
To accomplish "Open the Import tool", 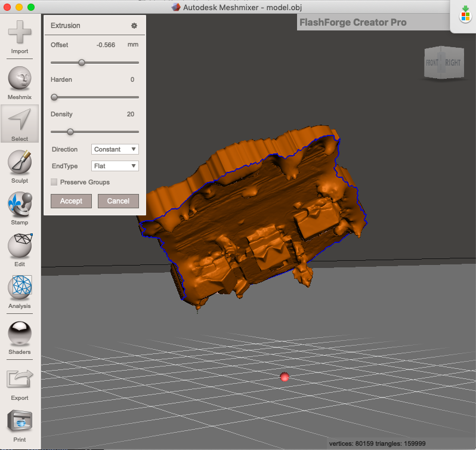I will click(x=20, y=37).
